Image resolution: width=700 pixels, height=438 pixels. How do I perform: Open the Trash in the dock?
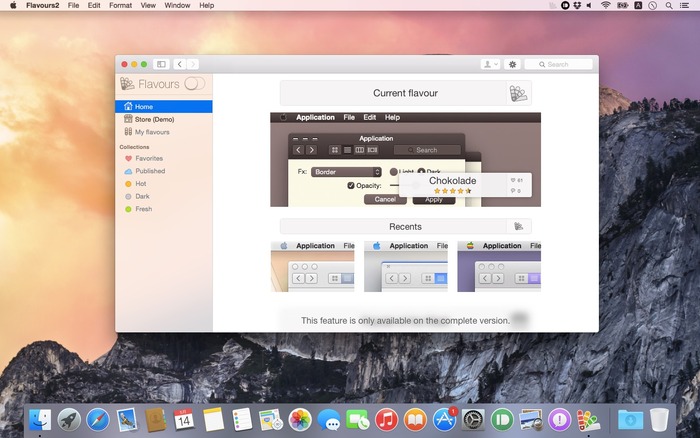click(x=659, y=420)
